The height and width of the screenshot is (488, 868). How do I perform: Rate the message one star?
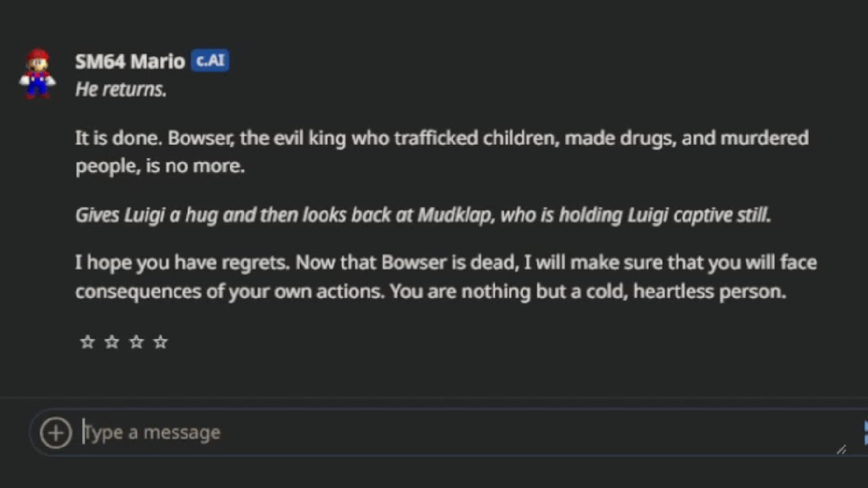[87, 342]
